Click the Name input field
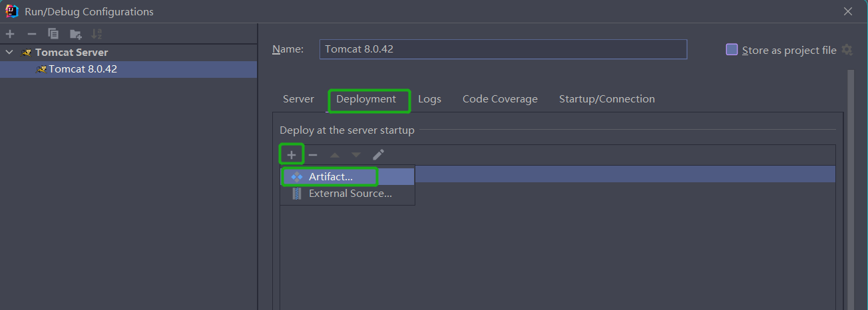 tap(503, 49)
